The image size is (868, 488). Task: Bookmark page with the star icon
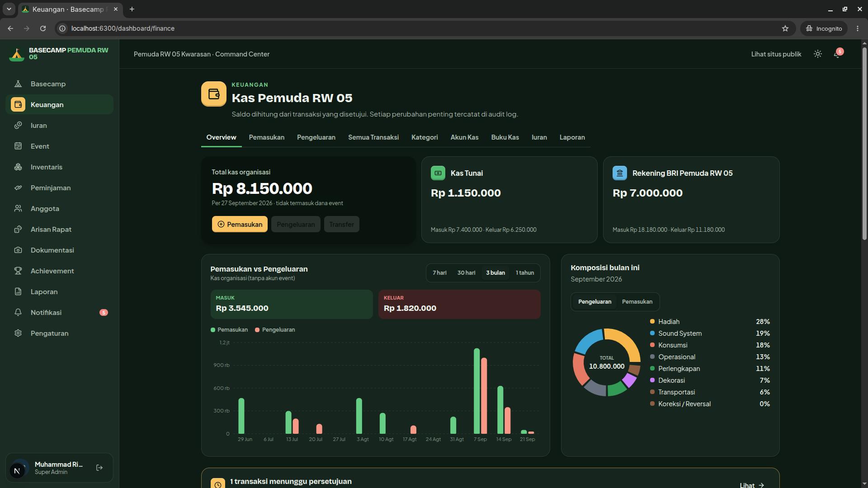pos(785,28)
